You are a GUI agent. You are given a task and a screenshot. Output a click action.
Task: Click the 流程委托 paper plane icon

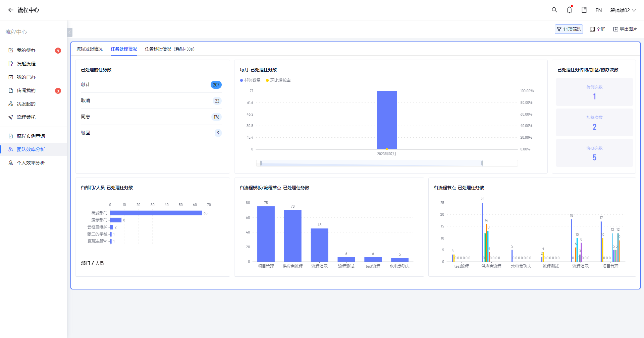[x=11, y=117]
